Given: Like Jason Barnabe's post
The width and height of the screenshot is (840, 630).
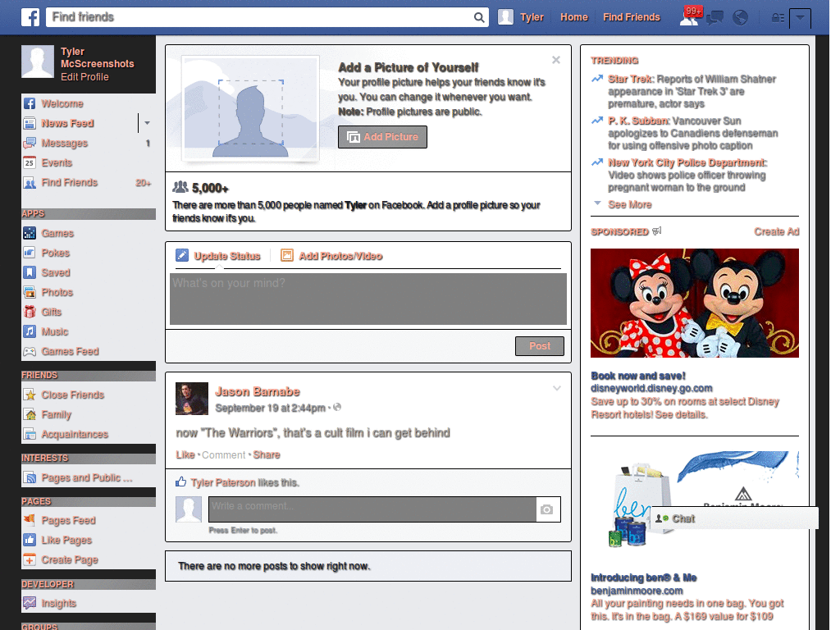Looking at the screenshot, I should [185, 454].
